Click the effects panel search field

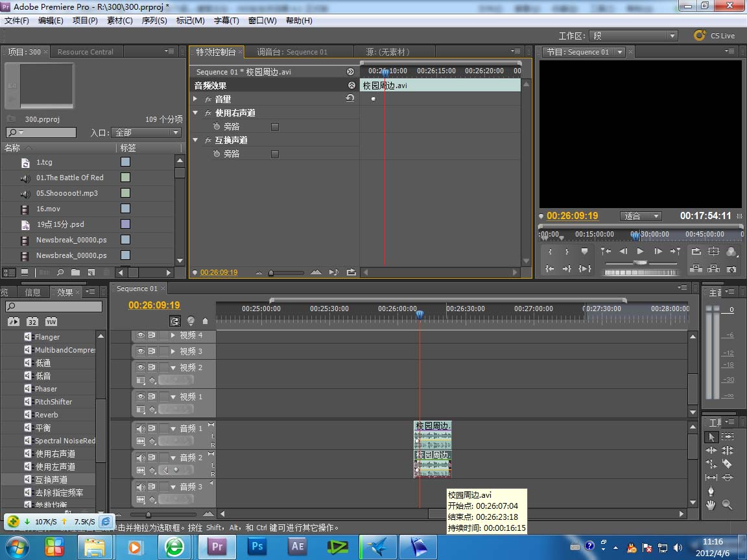pyautogui.click(x=54, y=306)
